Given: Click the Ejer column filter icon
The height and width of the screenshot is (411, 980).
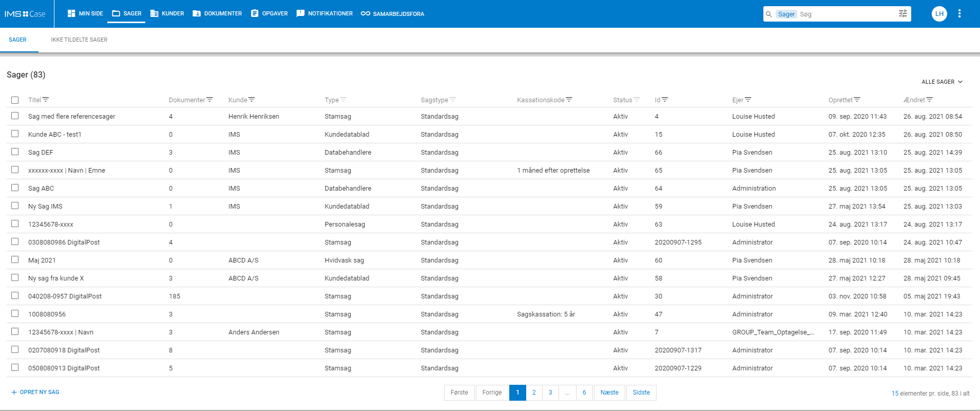Looking at the screenshot, I should [x=748, y=100].
